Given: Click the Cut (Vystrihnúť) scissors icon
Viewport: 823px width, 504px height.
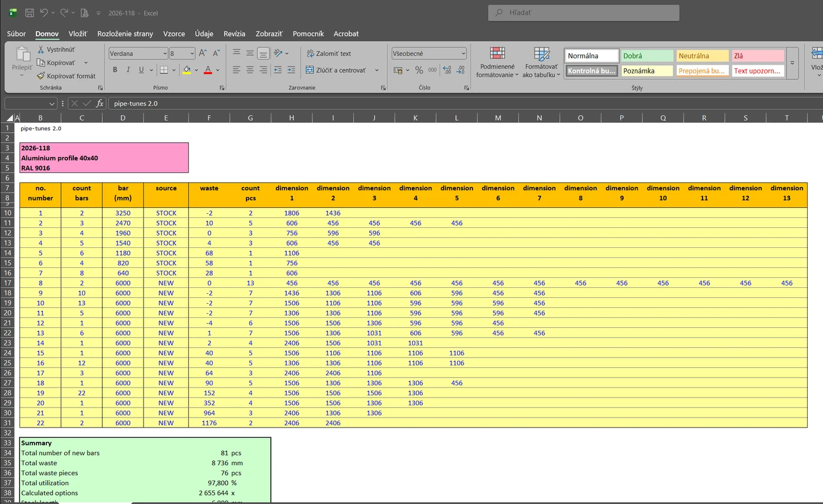Looking at the screenshot, I should pos(41,49).
